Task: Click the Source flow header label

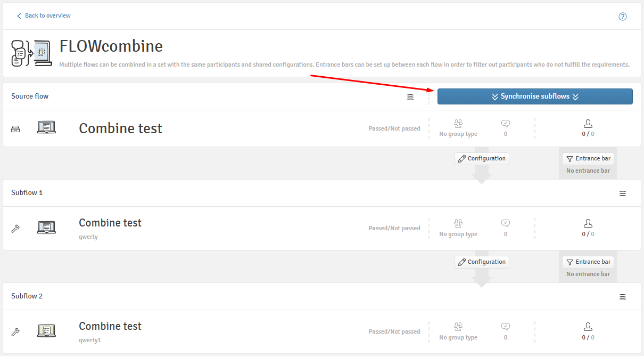Action: [x=30, y=96]
